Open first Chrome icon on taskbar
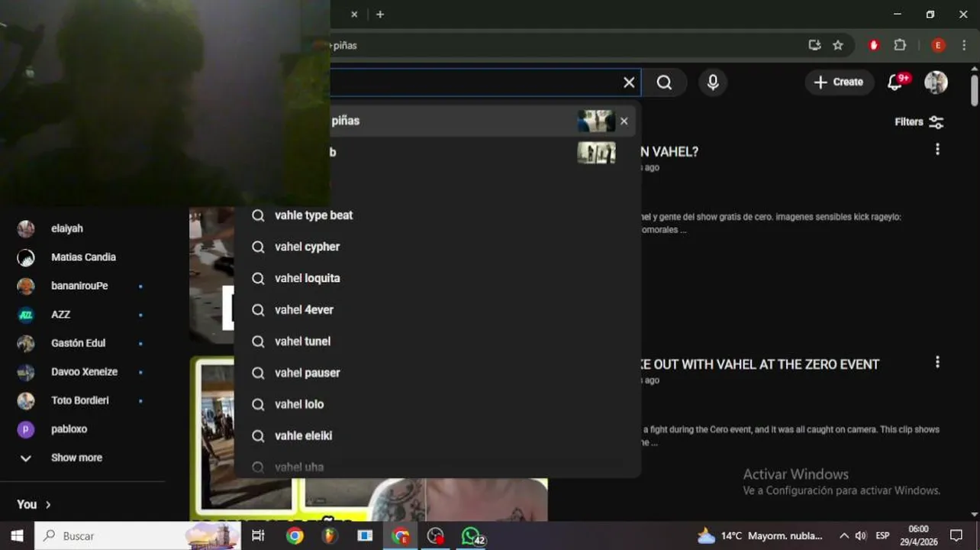 (295, 535)
